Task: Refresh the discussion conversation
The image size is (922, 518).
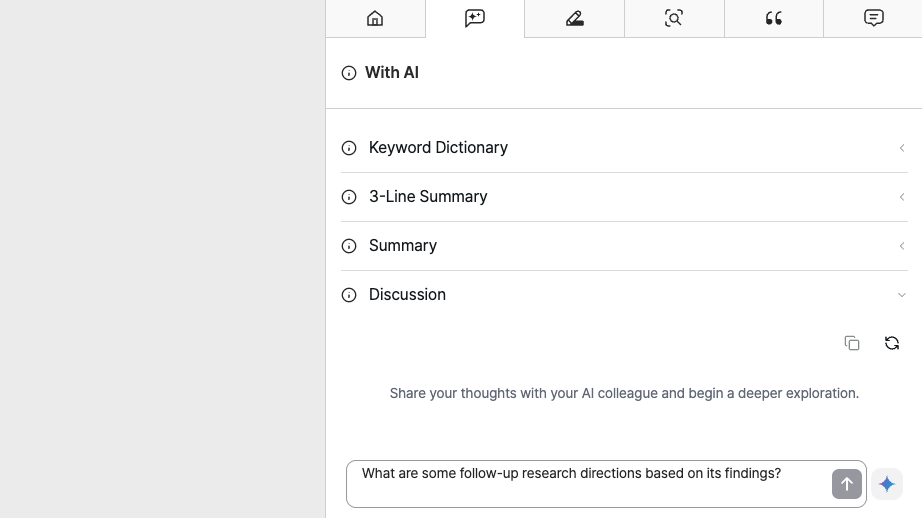Action: tap(892, 343)
